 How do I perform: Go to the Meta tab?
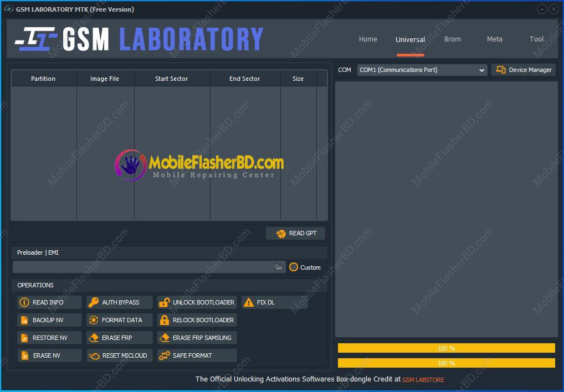tap(495, 39)
